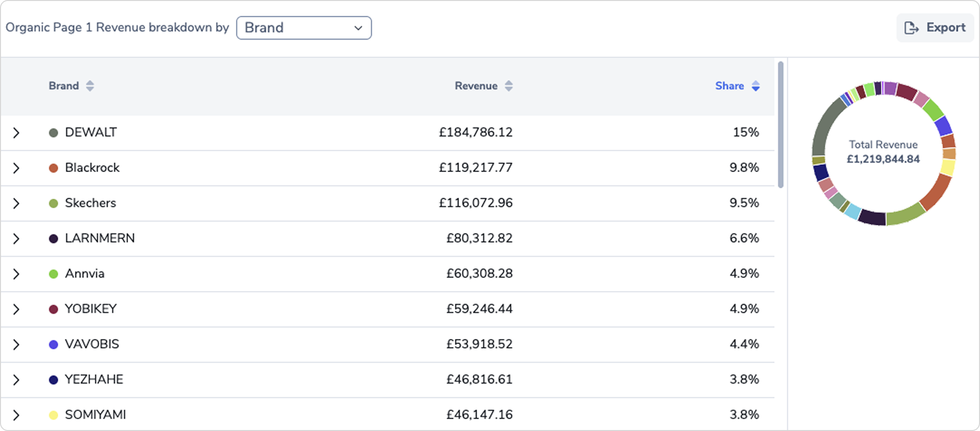Click the Export button
Screen dimensions: 980x431
coord(935,28)
